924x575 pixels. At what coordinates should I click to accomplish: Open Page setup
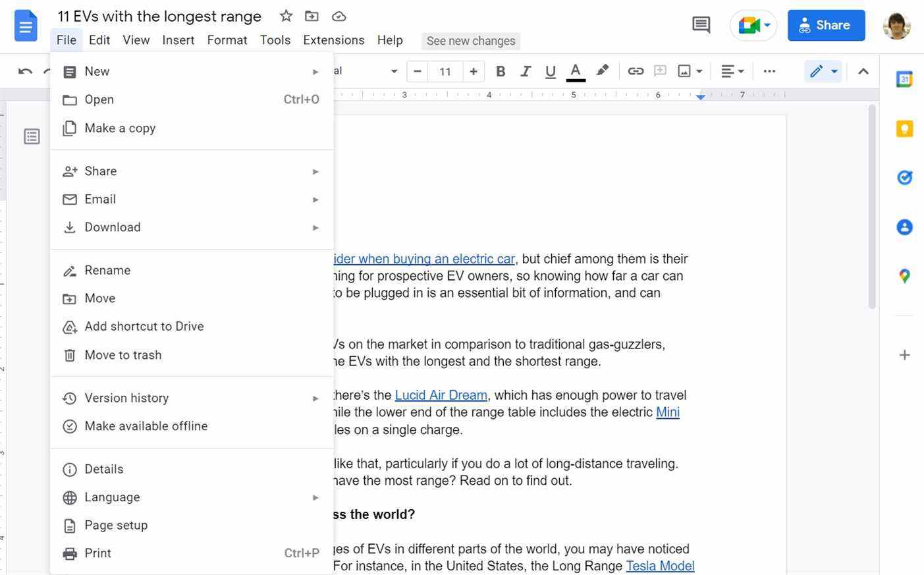[192, 526]
